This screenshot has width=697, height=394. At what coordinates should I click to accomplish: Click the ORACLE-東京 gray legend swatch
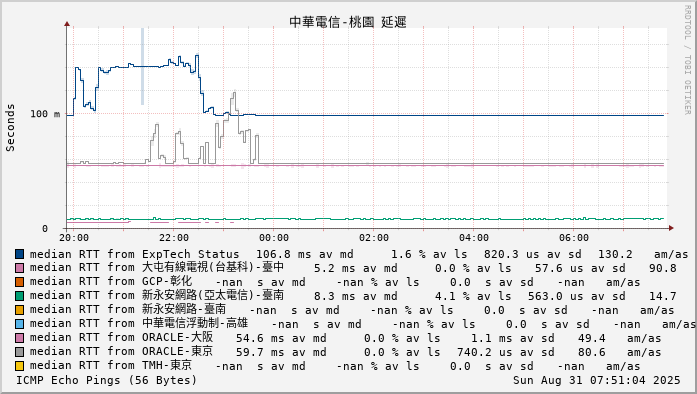point(20,352)
